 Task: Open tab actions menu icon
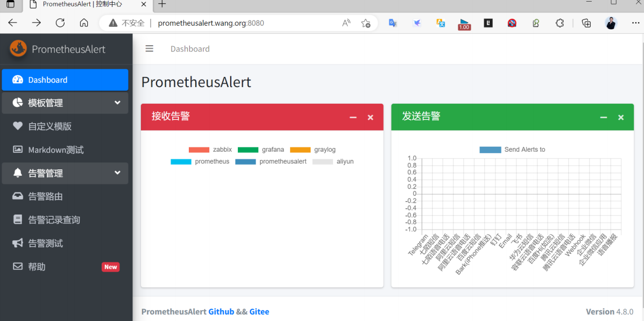click(10, 4)
